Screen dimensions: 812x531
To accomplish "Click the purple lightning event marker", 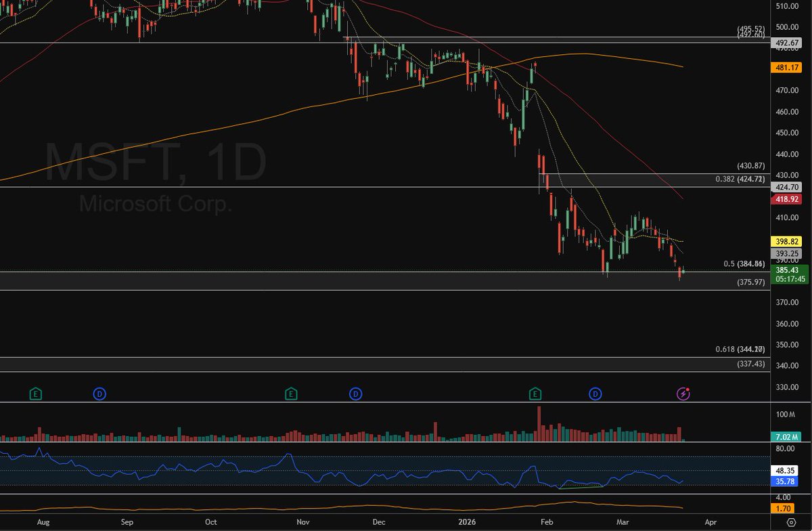I will pos(684,393).
